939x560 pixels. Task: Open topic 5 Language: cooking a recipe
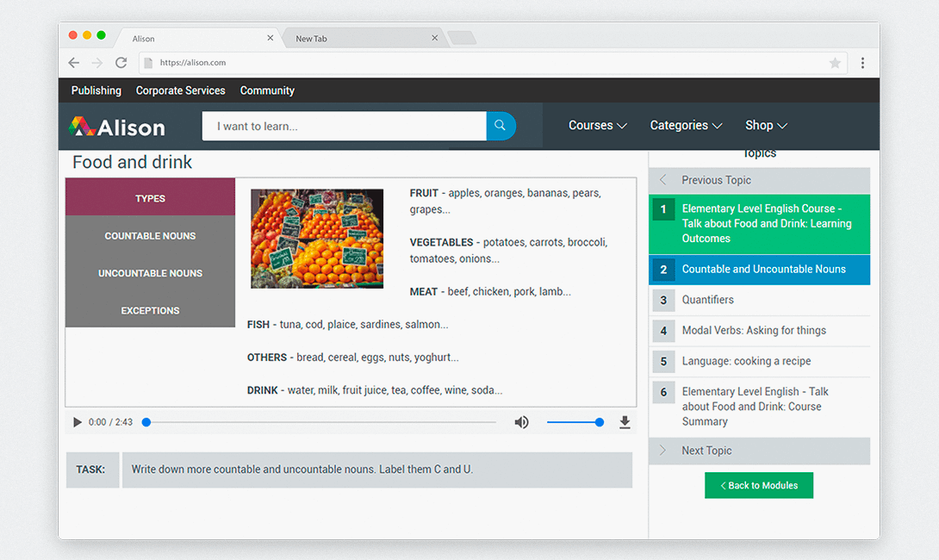[x=759, y=361]
